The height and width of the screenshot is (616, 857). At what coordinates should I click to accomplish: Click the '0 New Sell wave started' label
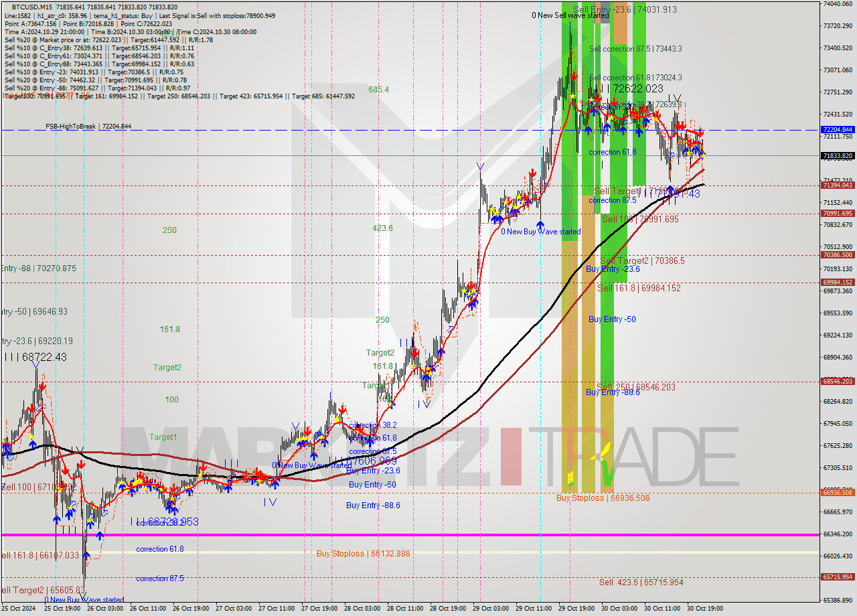click(x=570, y=15)
